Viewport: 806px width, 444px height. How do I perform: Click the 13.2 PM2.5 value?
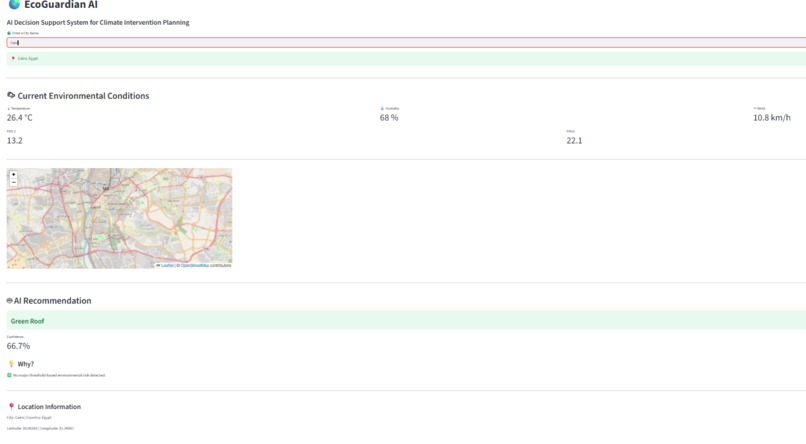point(14,141)
